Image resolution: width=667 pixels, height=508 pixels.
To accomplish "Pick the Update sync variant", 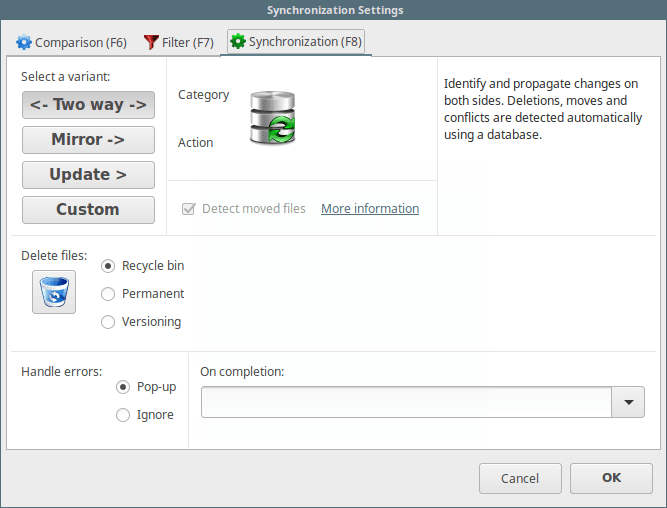I will coord(88,175).
